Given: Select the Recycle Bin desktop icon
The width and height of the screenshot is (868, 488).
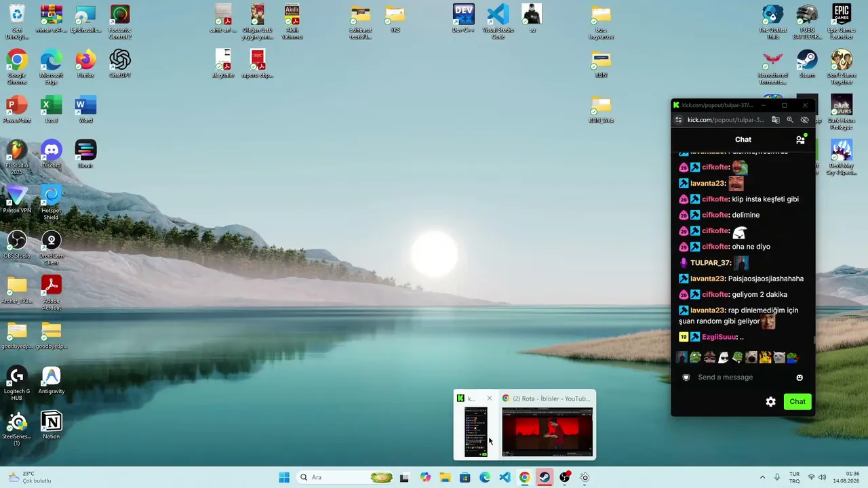Looking at the screenshot, I should click(17, 22).
